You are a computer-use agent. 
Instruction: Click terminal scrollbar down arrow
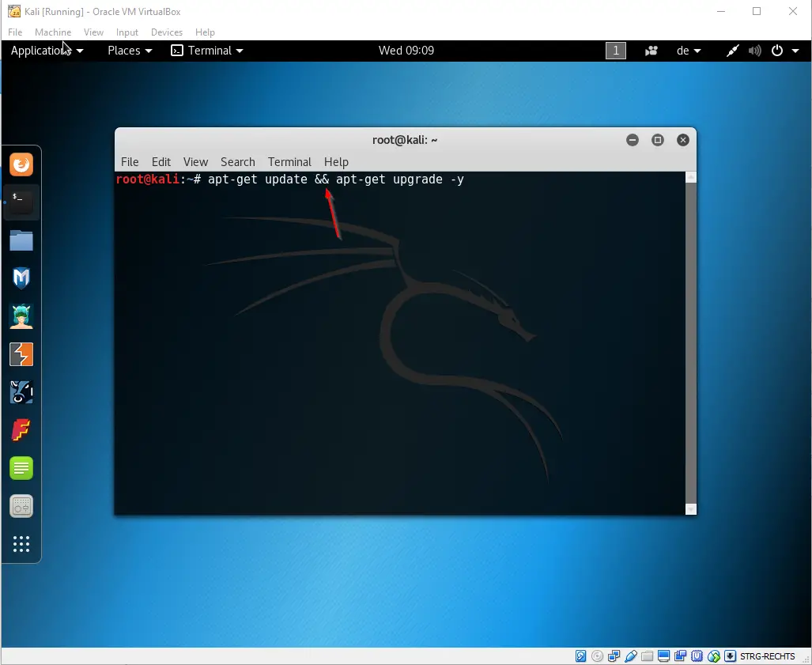pyautogui.click(x=691, y=509)
